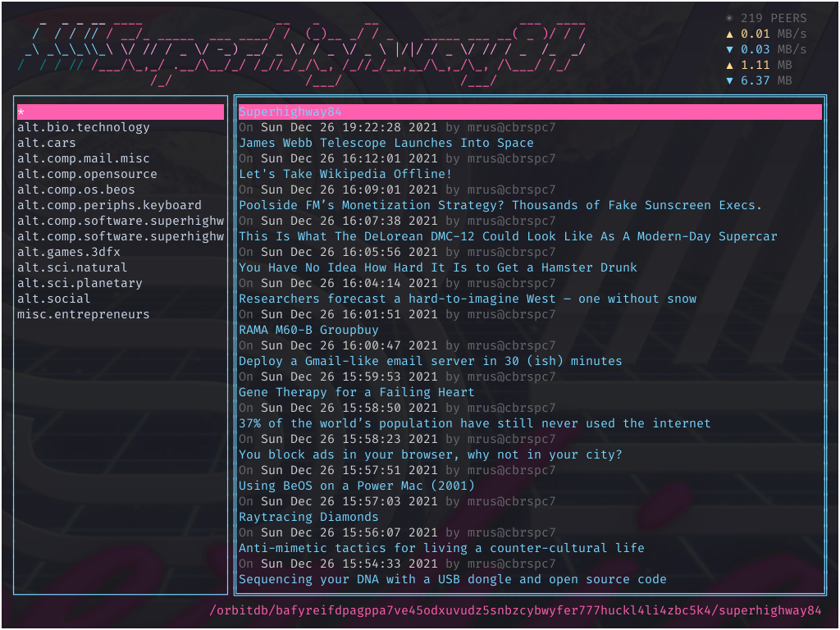Click the 219 PEERS status indicator
The height and width of the screenshot is (630, 840).
pos(766,18)
